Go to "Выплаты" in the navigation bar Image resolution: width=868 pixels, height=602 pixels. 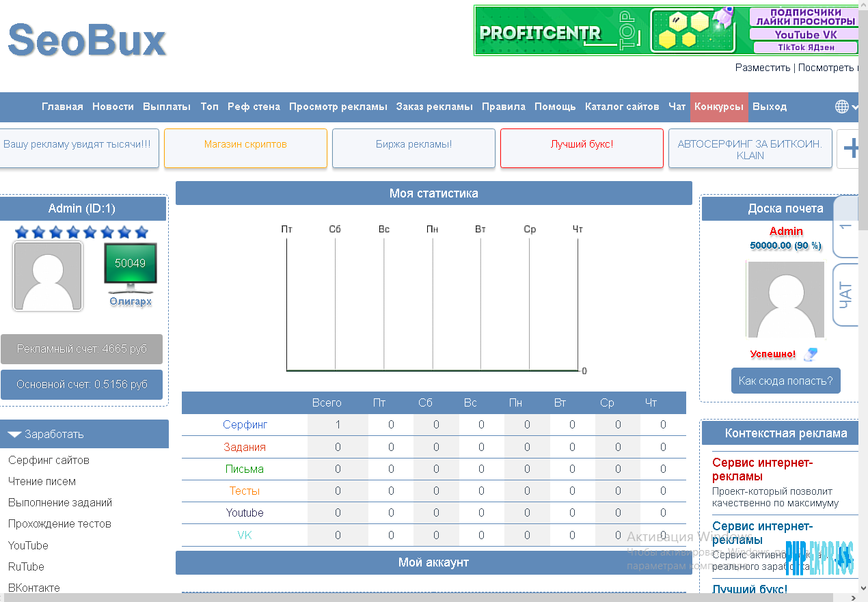pos(167,107)
